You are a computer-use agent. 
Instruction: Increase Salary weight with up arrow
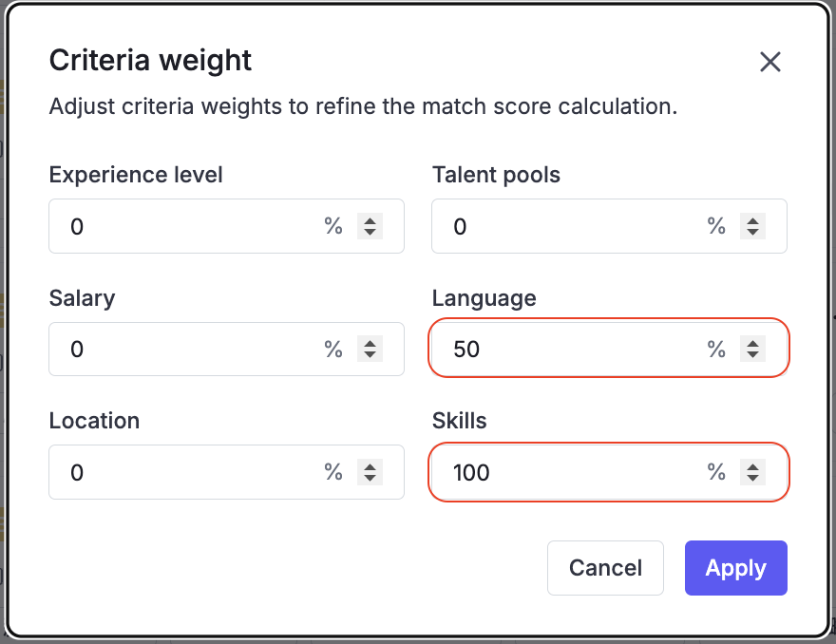370,343
